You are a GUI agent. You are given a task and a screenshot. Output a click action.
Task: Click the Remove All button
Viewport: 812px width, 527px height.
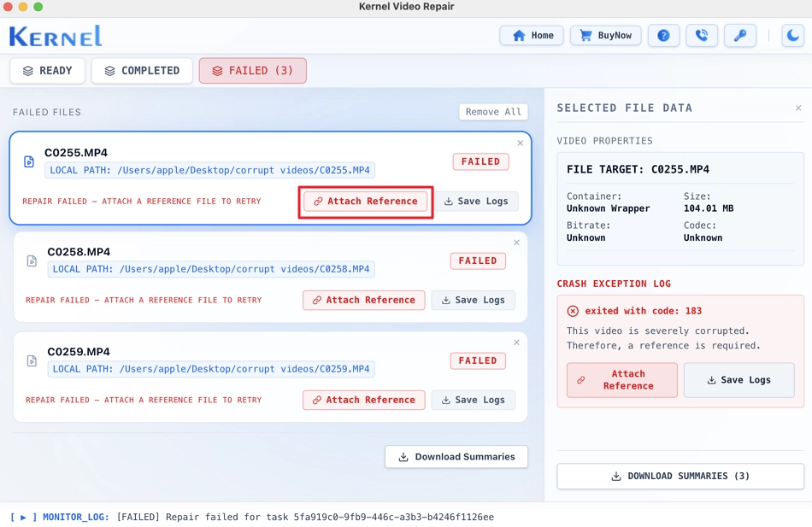pyautogui.click(x=493, y=112)
